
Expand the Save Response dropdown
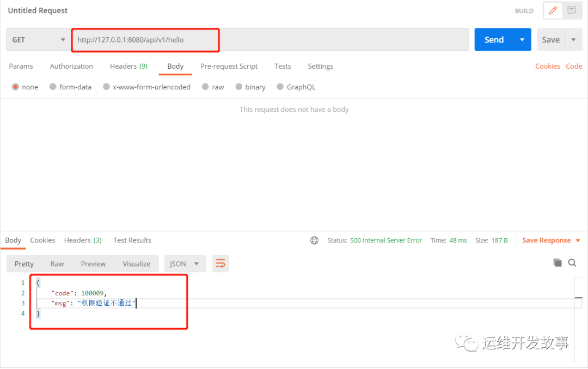point(578,240)
